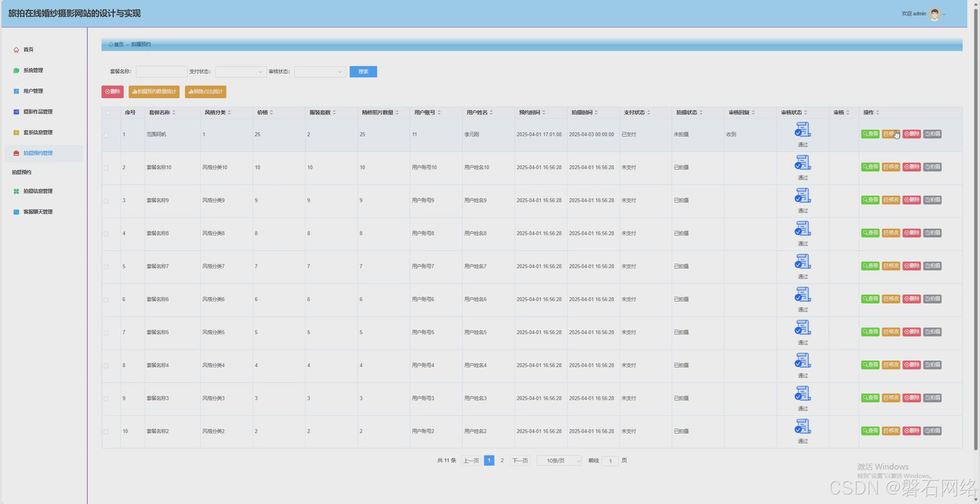Image resolution: width=980 pixels, height=504 pixels.
Task: Open 用户管理 in the sidebar menu
Action: [33, 91]
